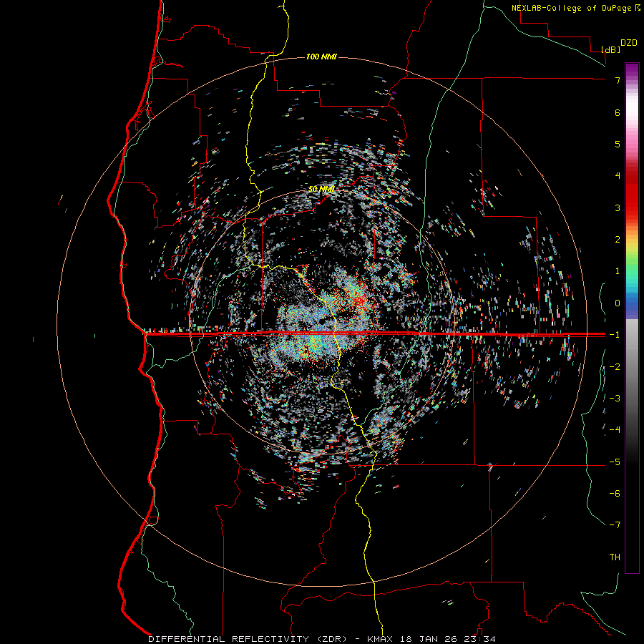Click the [dB] unit label
The width and height of the screenshot is (644, 644).
click(x=610, y=49)
